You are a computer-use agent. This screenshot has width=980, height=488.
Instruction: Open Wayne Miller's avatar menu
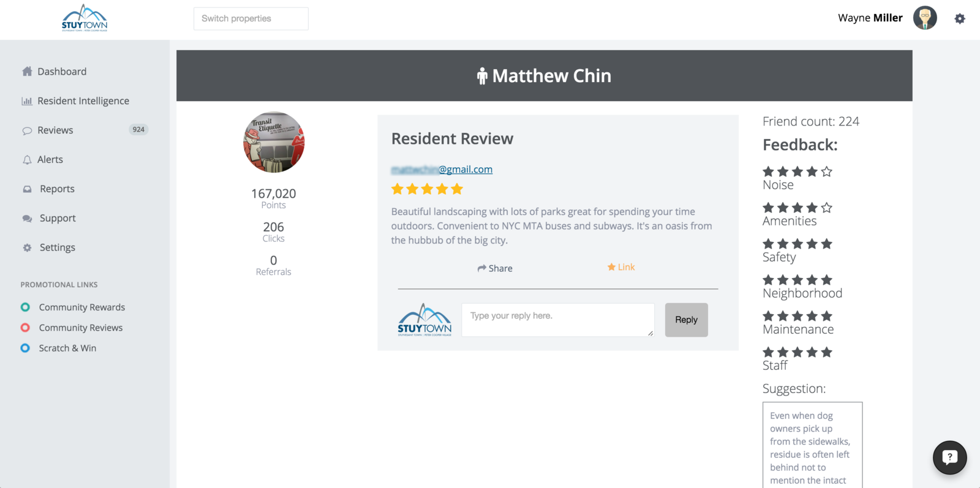point(925,18)
